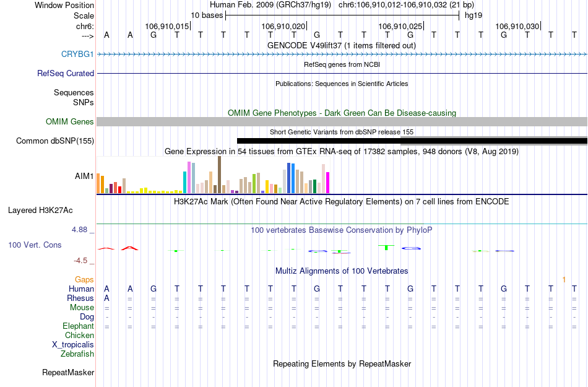Click the chr6 position range text

point(406,5)
